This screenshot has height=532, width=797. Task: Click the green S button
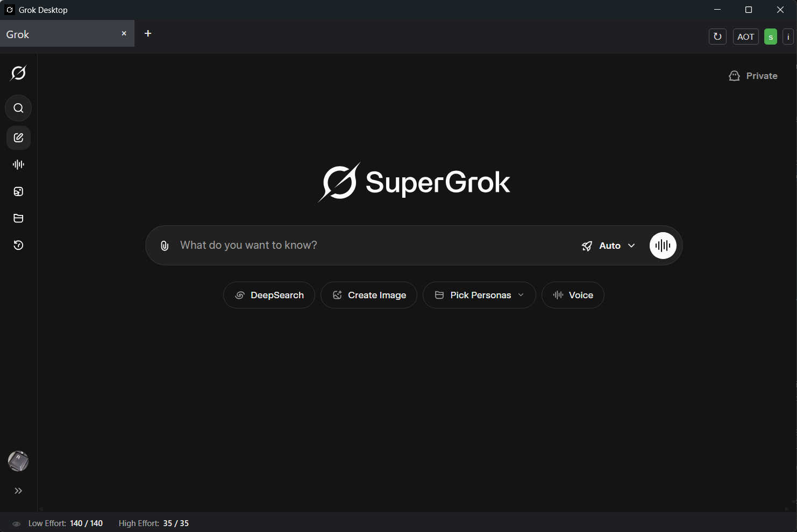tap(771, 37)
